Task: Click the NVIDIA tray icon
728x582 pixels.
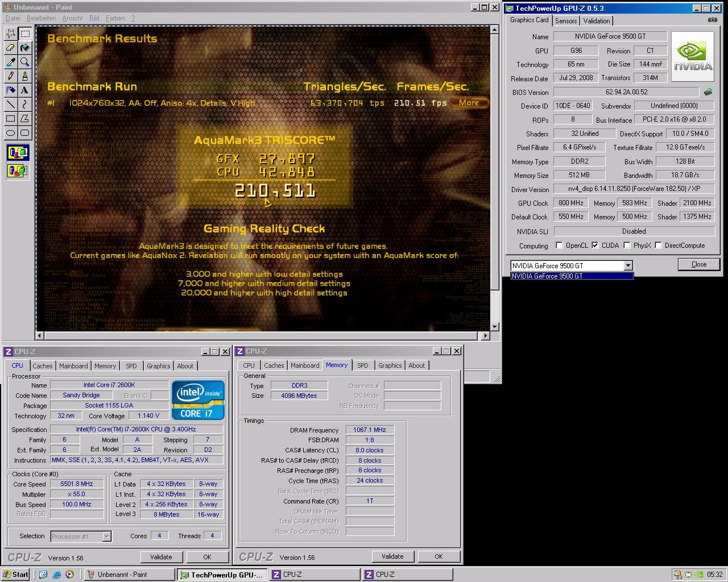Action: click(699, 575)
